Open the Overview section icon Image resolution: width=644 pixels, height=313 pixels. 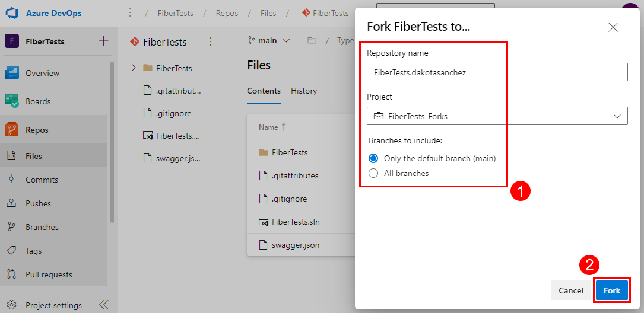pyautogui.click(x=12, y=73)
